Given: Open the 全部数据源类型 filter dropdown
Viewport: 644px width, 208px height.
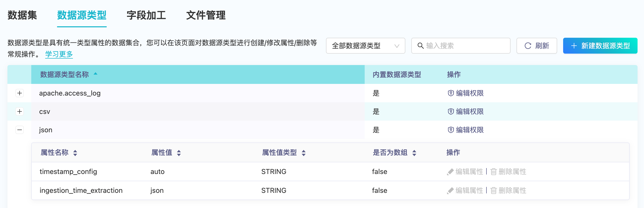Looking at the screenshot, I should click(365, 46).
